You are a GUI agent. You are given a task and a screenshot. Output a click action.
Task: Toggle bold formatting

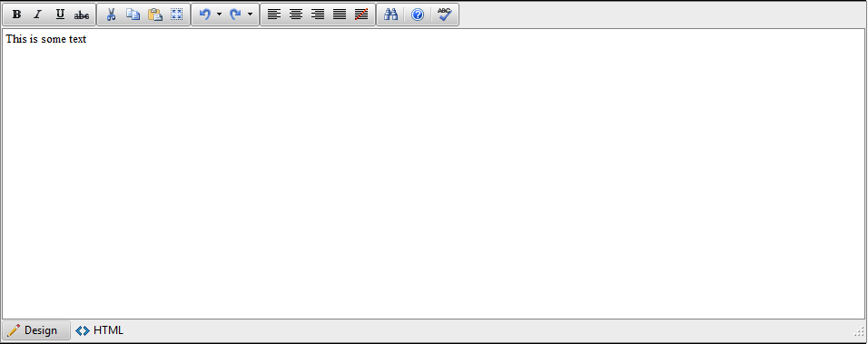point(16,15)
